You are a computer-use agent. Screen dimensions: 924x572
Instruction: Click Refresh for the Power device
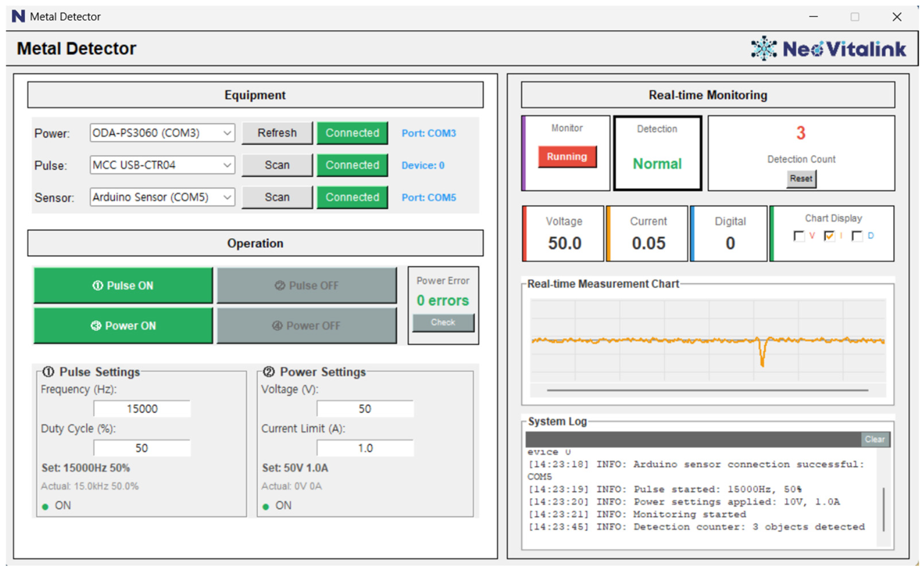tap(277, 133)
